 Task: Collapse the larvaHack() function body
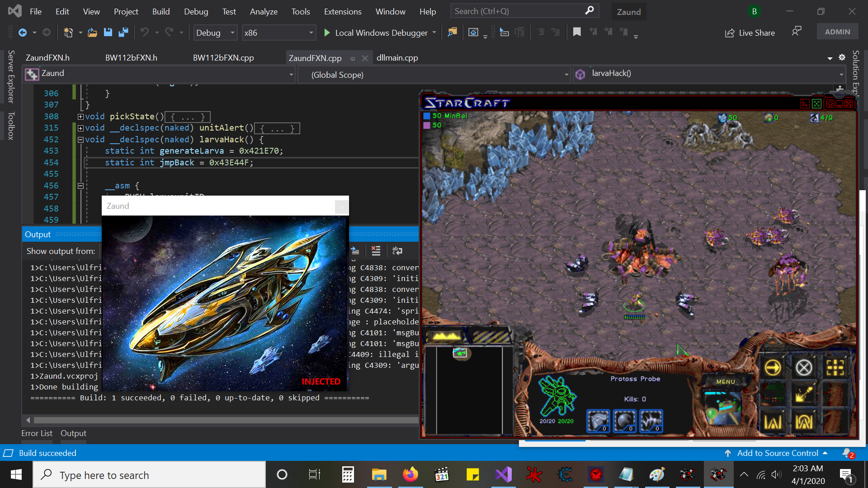coord(80,140)
